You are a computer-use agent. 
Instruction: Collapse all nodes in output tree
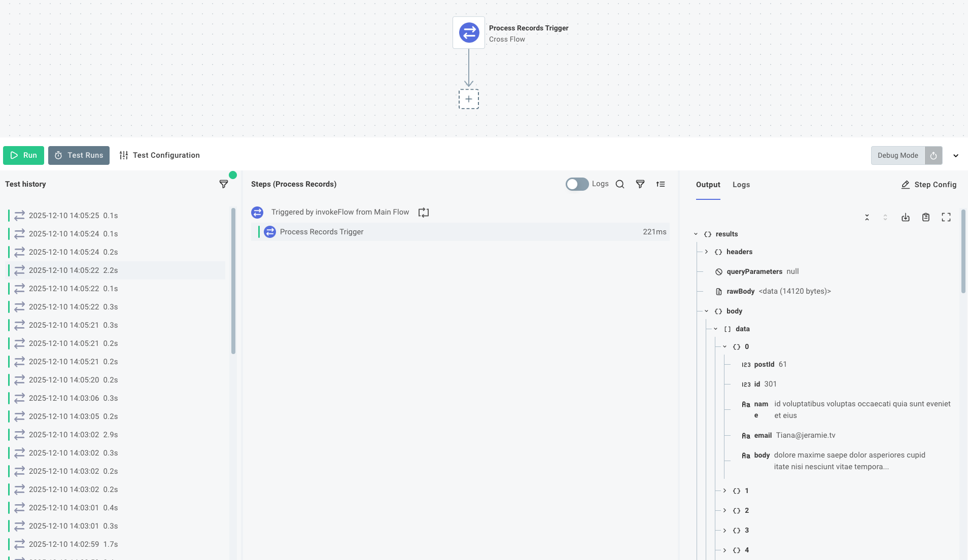pos(868,217)
